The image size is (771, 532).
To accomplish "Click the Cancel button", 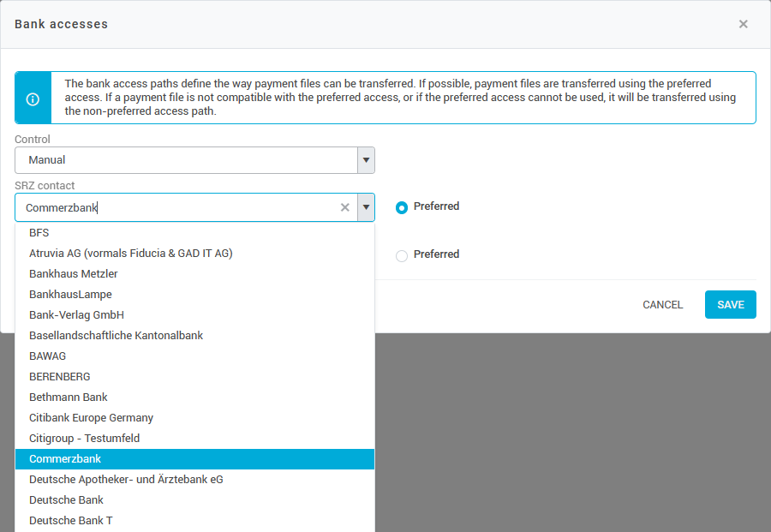I will click(x=662, y=305).
